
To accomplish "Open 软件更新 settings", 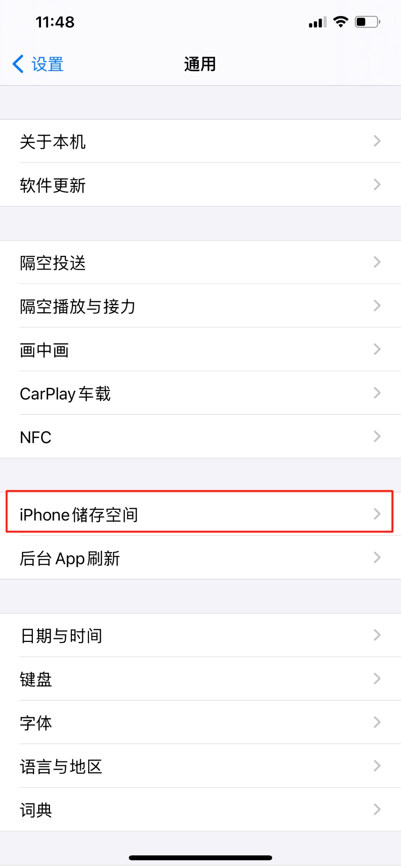I will tap(200, 185).
